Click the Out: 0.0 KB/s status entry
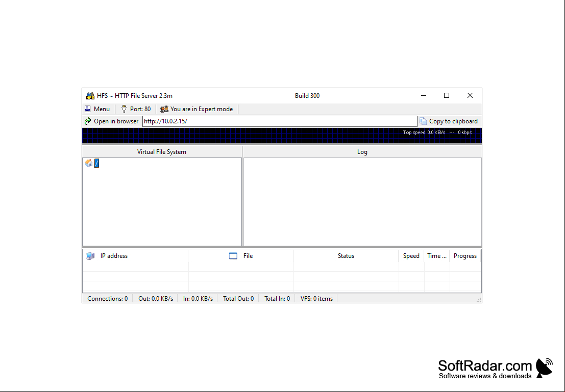 [x=156, y=299]
